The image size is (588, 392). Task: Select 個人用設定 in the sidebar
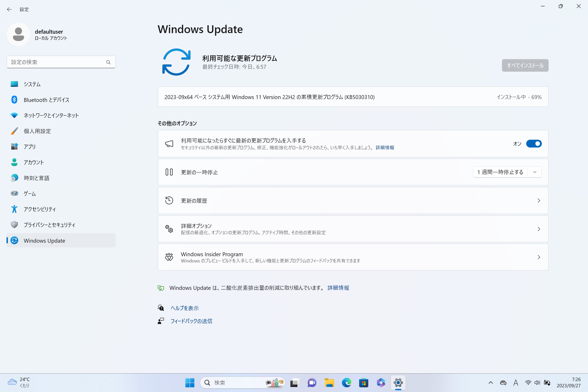(61, 131)
